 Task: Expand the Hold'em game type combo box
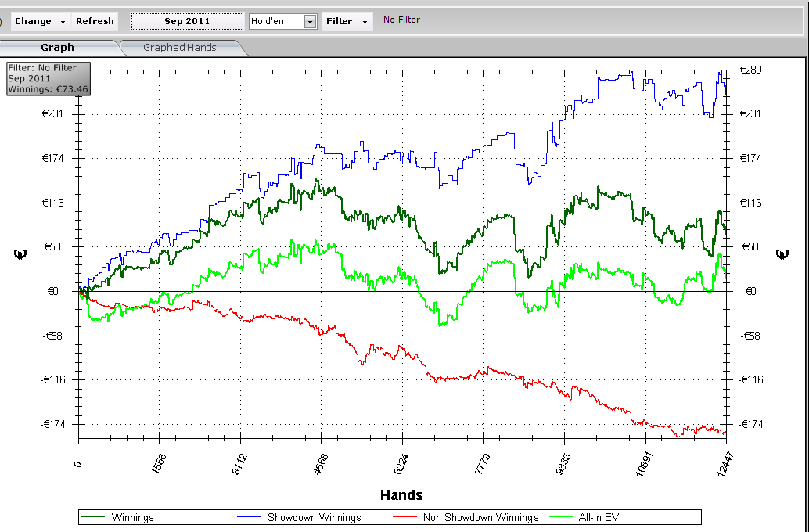pos(310,22)
